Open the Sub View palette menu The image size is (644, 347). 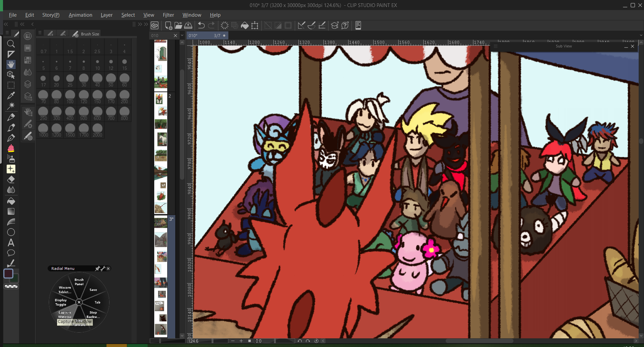coord(495,46)
